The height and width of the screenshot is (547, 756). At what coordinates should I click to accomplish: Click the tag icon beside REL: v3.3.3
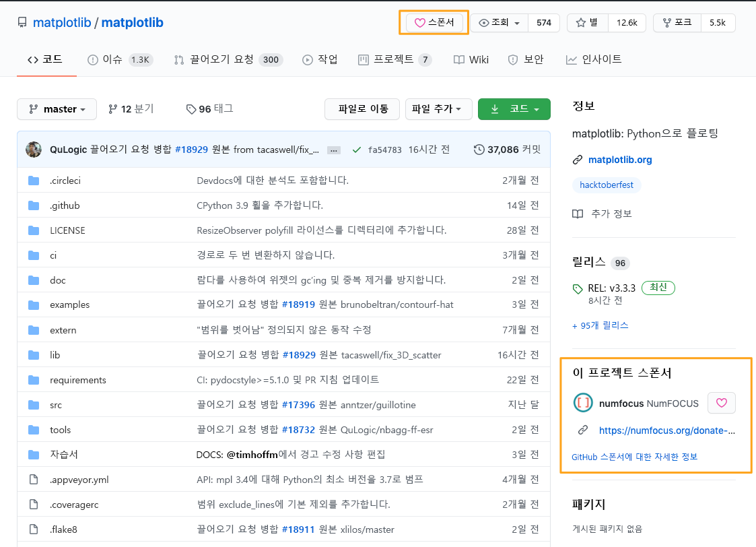click(577, 289)
